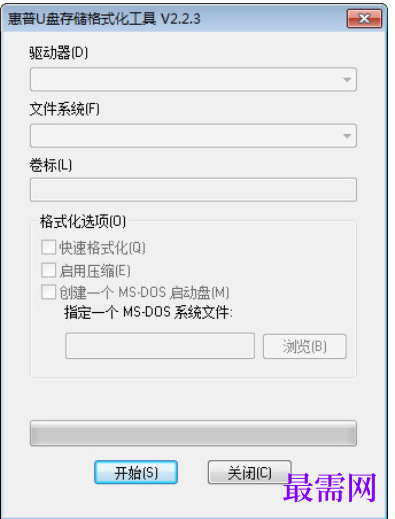Click the 最需网 watermark logo
This screenshot has height=519, width=395.
(330, 487)
